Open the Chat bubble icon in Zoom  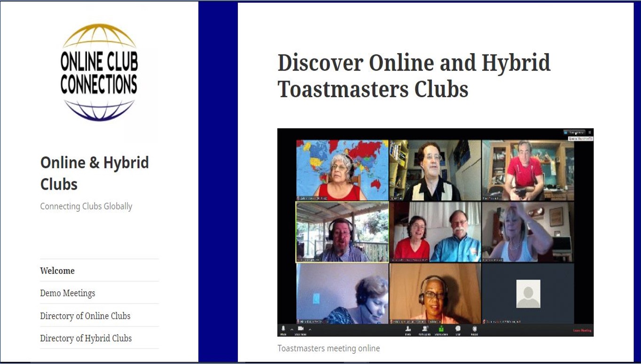[458, 329]
